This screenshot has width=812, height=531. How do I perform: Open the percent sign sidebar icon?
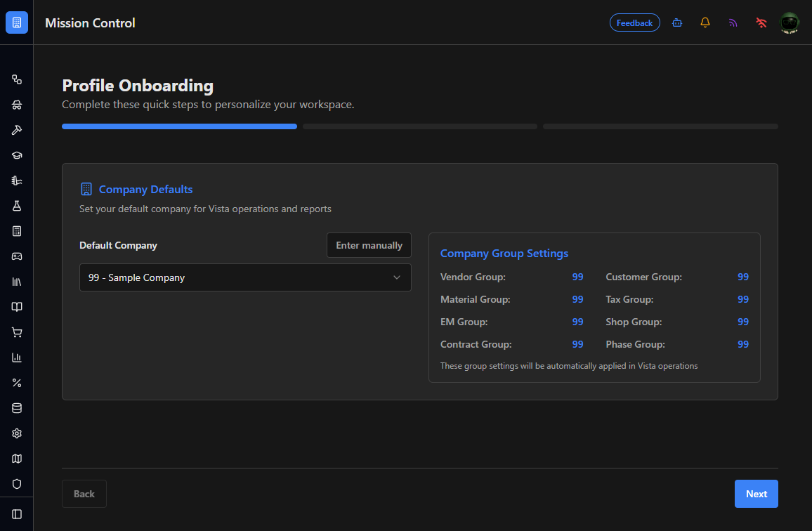[17, 383]
